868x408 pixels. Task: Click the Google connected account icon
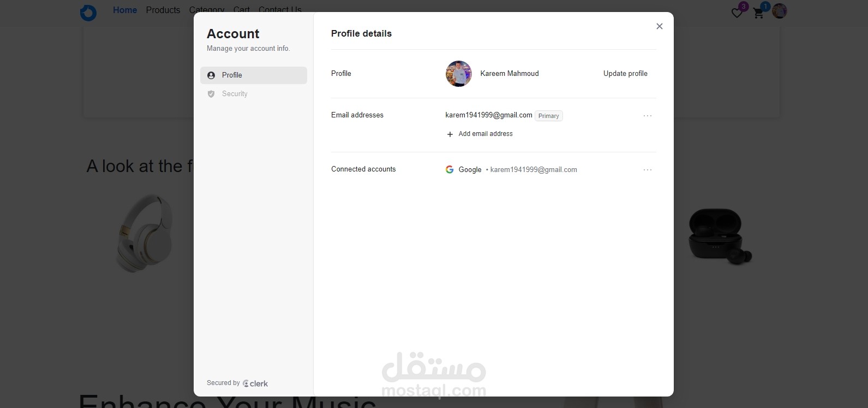click(450, 169)
